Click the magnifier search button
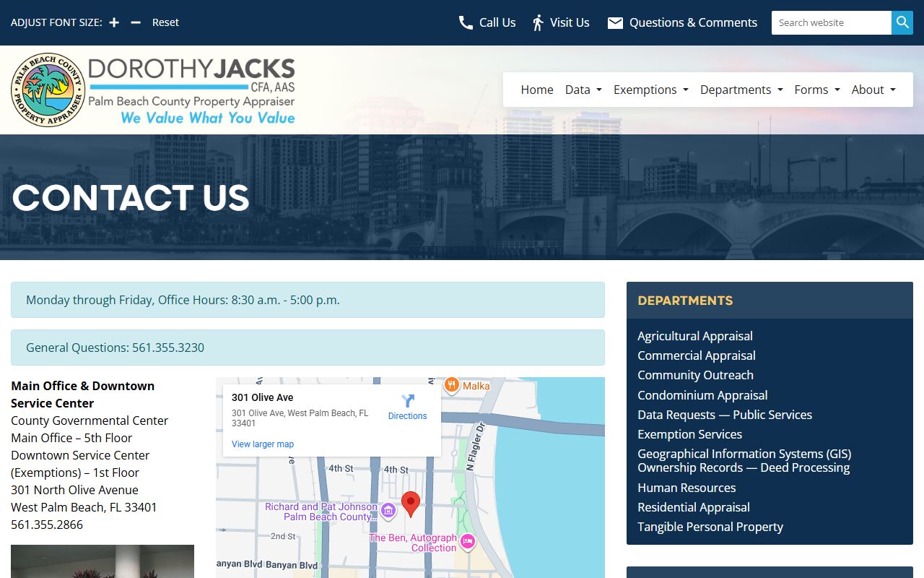The width and height of the screenshot is (924, 578). [x=902, y=22]
